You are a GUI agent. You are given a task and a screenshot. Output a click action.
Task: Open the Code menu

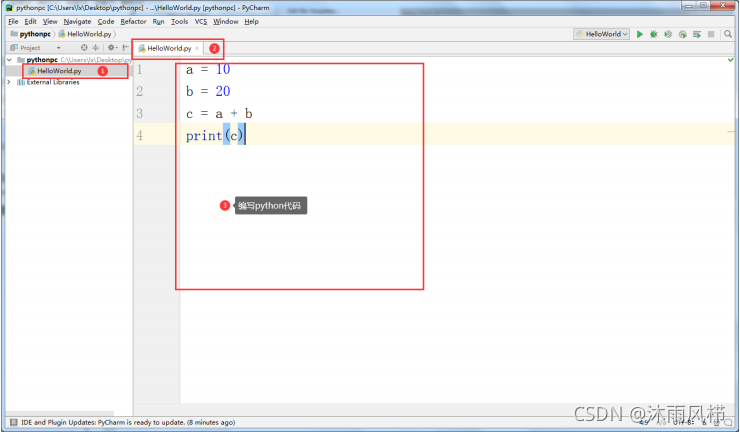click(106, 21)
